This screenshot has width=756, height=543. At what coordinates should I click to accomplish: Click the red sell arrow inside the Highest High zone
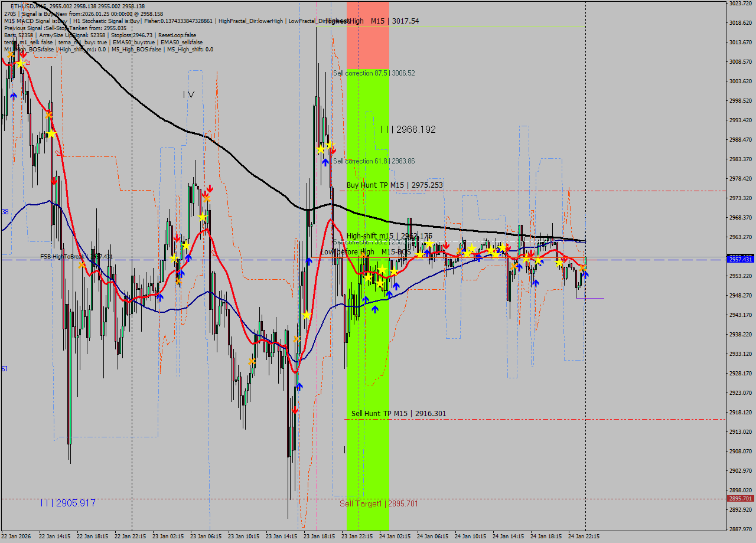pos(333,151)
